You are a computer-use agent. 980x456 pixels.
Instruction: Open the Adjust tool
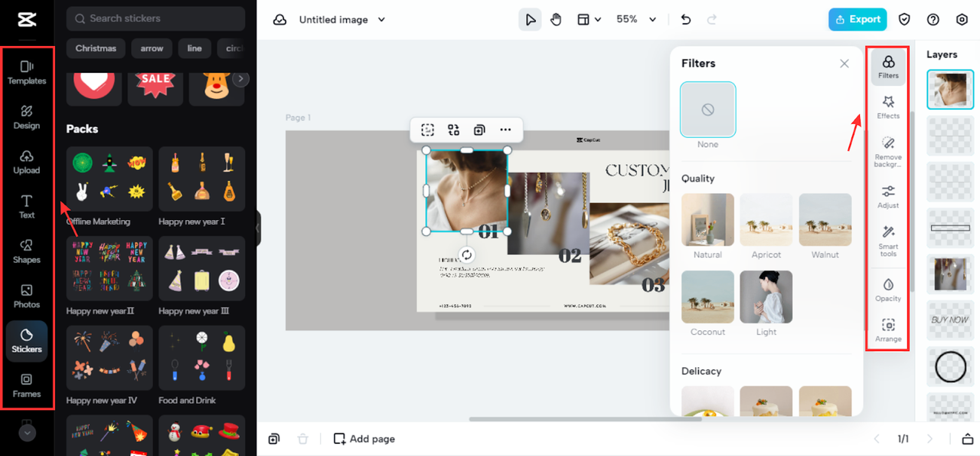pyautogui.click(x=888, y=196)
